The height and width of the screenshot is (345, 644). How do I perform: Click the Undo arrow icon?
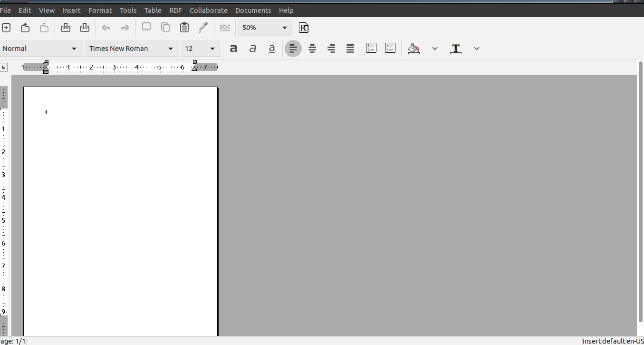[106, 28]
